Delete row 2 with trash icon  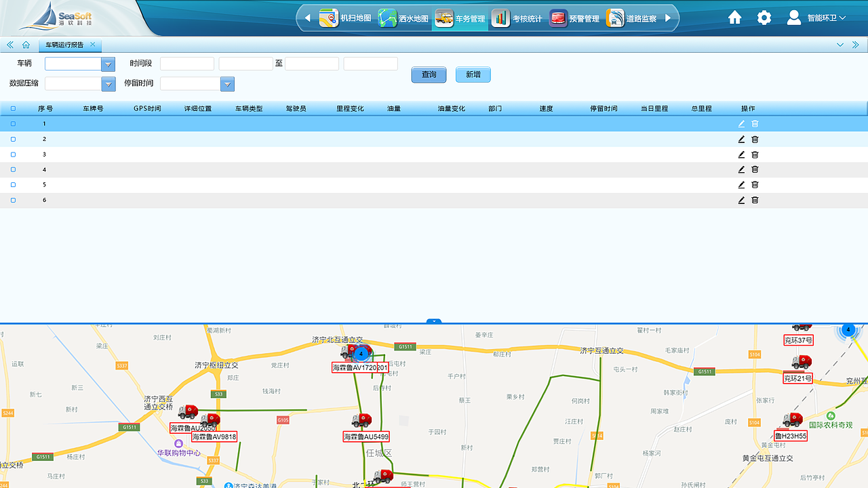pos(755,139)
